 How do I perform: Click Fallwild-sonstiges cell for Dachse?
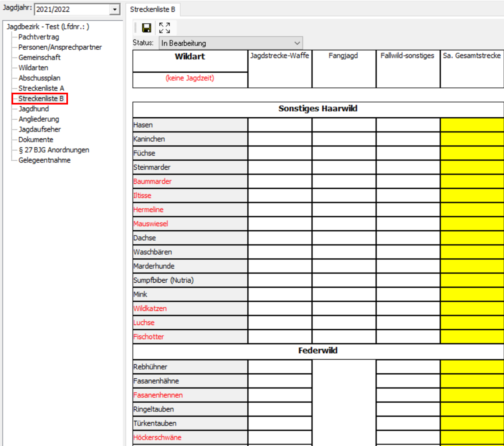[408, 238]
